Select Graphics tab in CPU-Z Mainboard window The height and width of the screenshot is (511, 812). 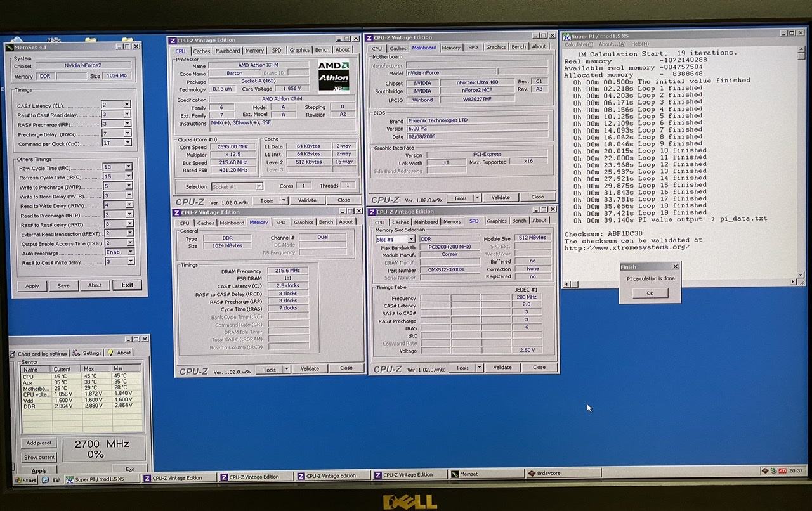click(496, 47)
